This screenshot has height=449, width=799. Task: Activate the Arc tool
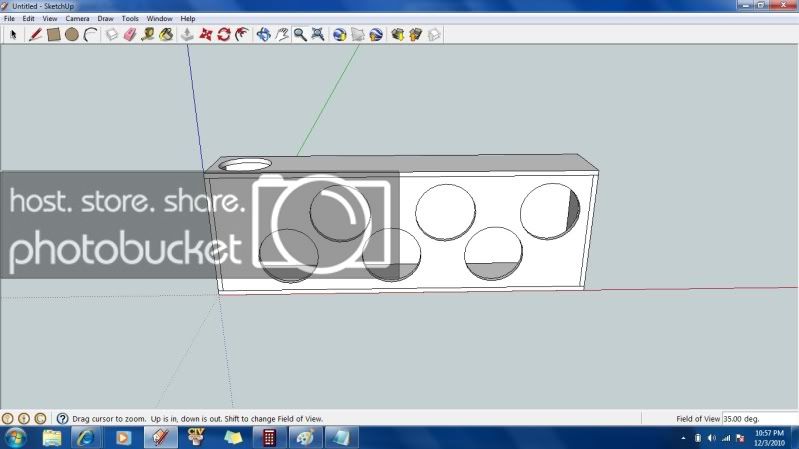point(90,35)
